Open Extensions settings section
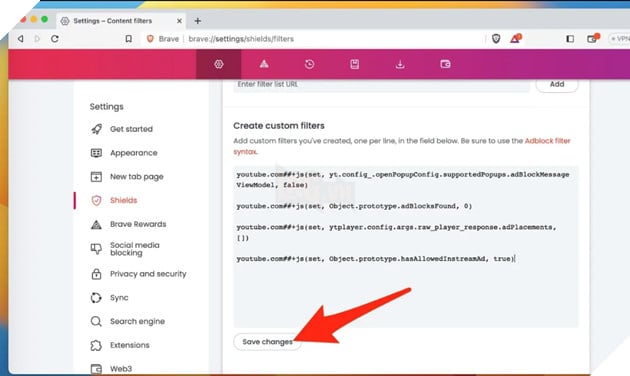 [129, 345]
